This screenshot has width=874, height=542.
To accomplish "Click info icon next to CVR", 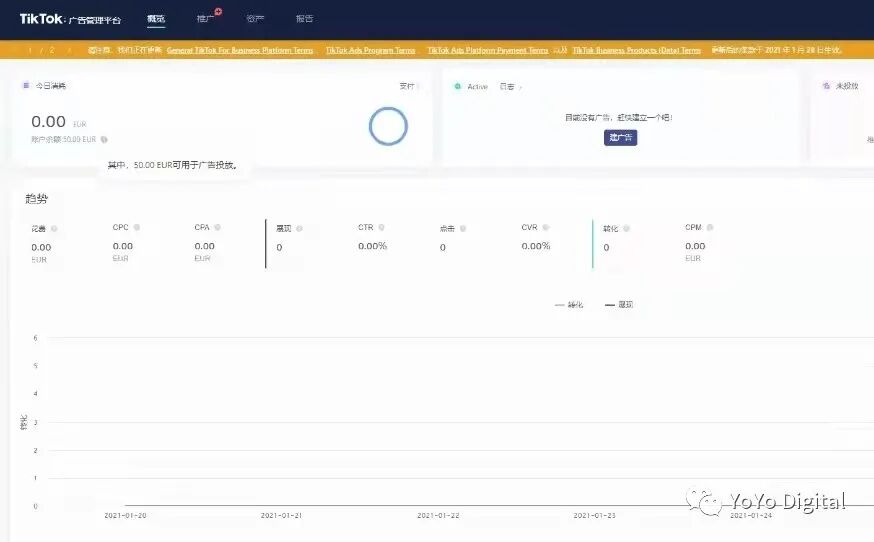I will click(546, 227).
